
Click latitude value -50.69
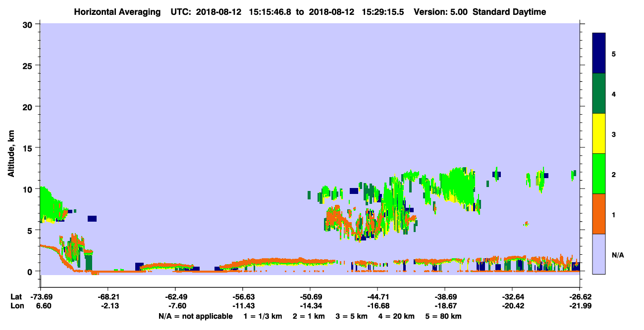310,297
